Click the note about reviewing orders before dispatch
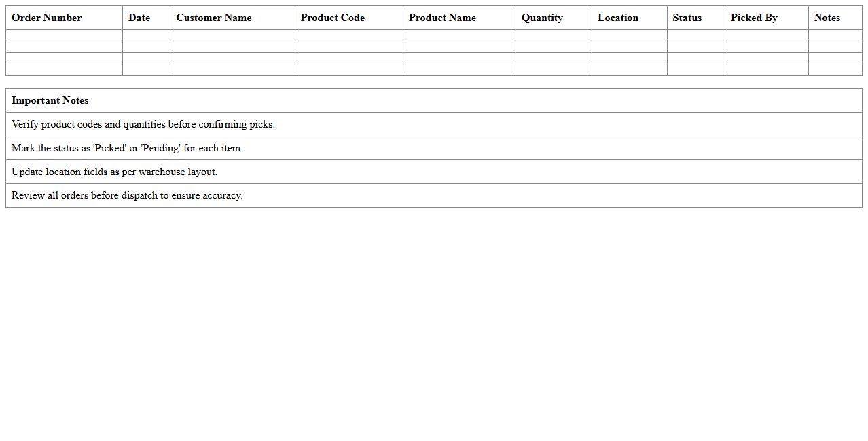Viewport: 868px width, 441px height. click(126, 195)
